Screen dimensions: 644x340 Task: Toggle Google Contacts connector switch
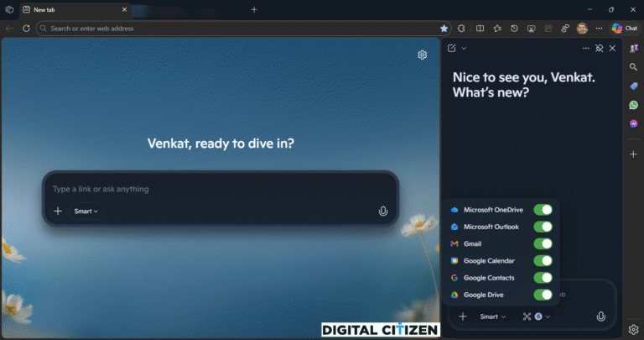543,278
